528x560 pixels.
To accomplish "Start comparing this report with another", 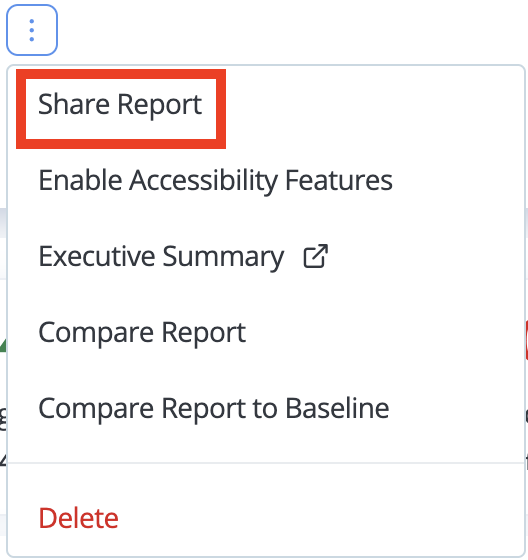I will (142, 332).
